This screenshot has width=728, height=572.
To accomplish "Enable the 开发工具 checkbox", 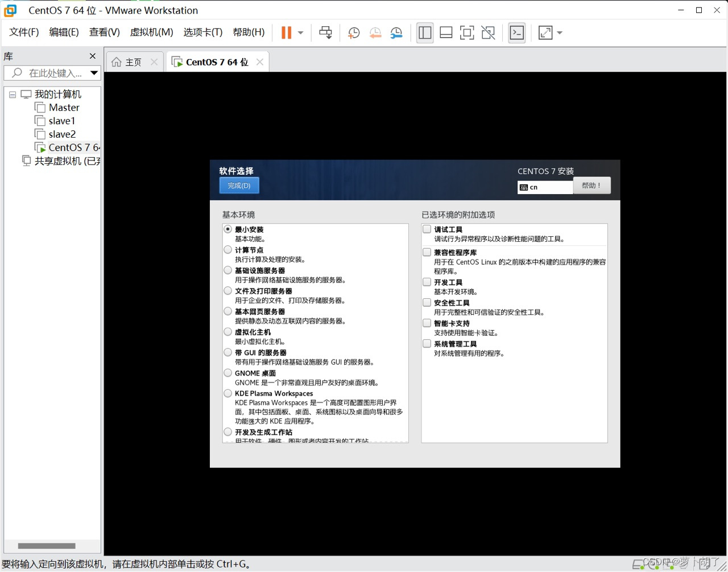I will [427, 282].
